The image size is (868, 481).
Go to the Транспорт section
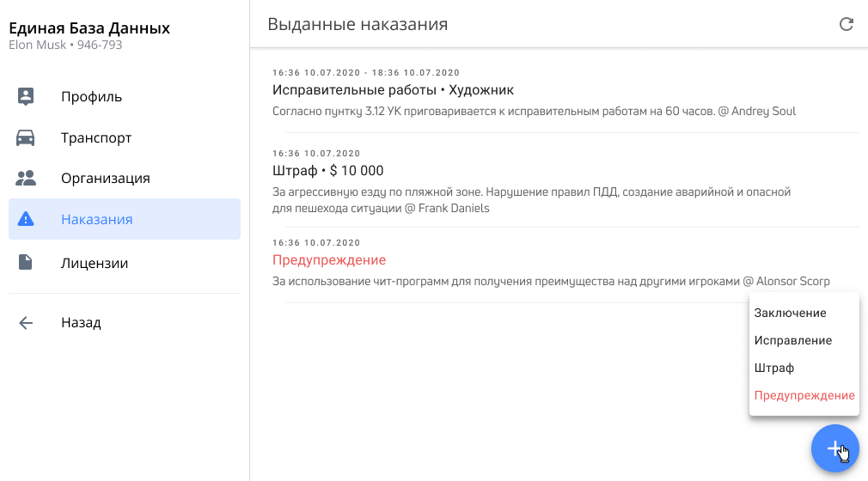click(96, 137)
